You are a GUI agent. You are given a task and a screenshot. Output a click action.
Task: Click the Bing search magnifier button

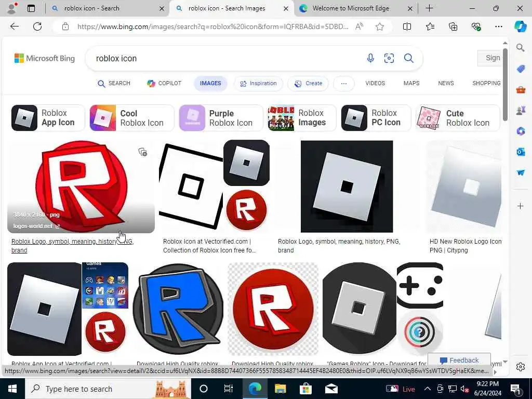pos(408,58)
